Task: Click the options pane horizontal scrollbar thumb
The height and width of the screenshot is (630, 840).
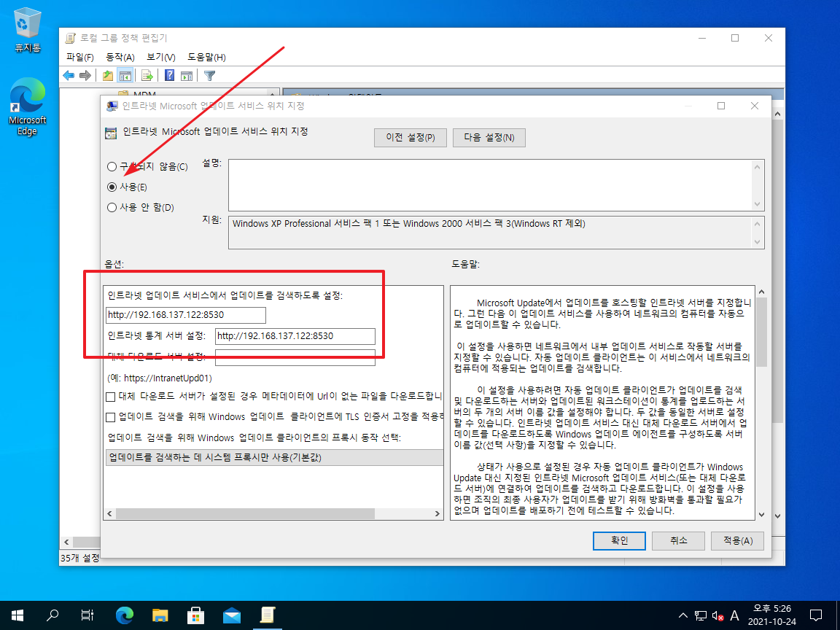Action: tap(245, 514)
